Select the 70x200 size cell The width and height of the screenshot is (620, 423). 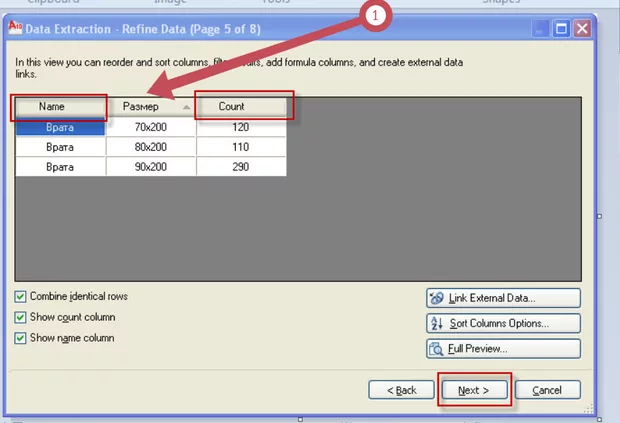pyautogui.click(x=151, y=127)
